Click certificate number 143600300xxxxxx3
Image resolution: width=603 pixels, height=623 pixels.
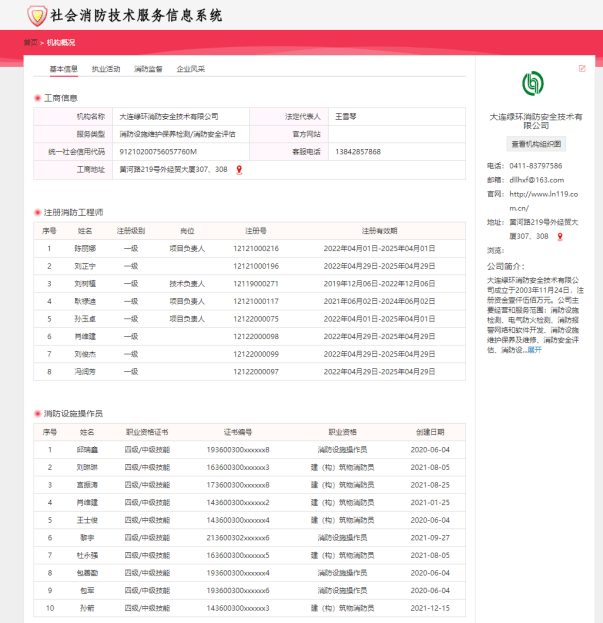(x=238, y=608)
